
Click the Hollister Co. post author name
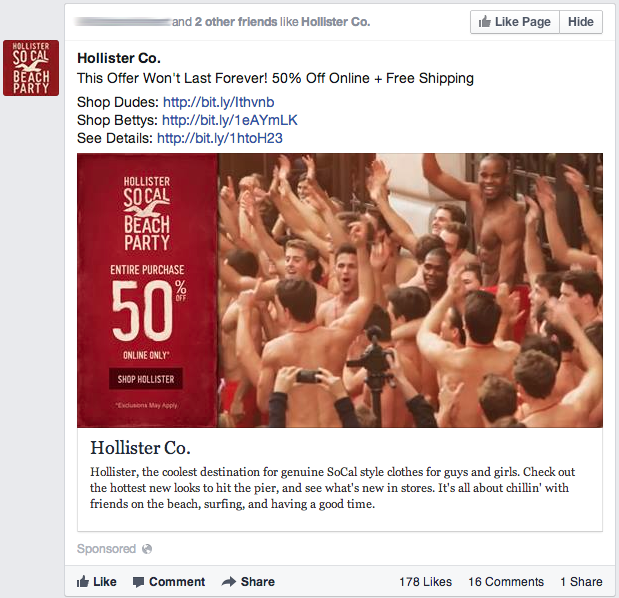[x=119, y=58]
